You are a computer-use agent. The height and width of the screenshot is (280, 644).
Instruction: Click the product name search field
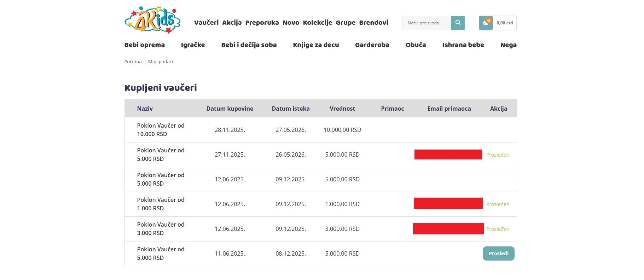[426, 23]
